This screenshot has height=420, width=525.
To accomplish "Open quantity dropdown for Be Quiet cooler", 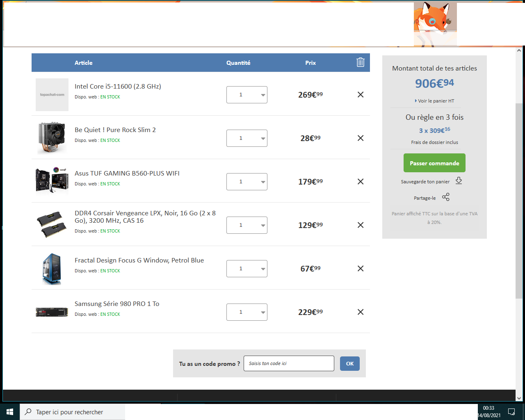I will point(247,138).
